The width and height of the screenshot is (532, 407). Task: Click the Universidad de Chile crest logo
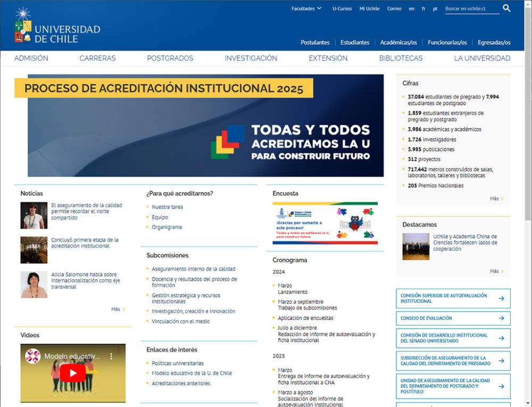[x=21, y=27]
